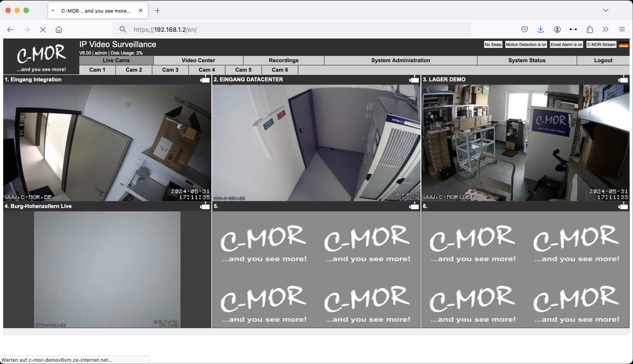Select the Cam 3 sub-tab
Viewport: 633px width, 364px height.
170,70
